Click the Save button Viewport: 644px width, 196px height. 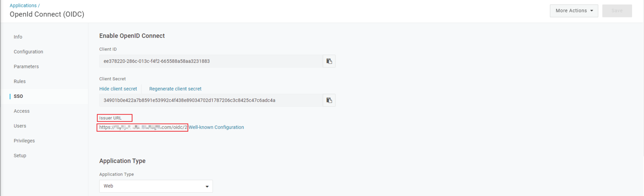click(617, 11)
